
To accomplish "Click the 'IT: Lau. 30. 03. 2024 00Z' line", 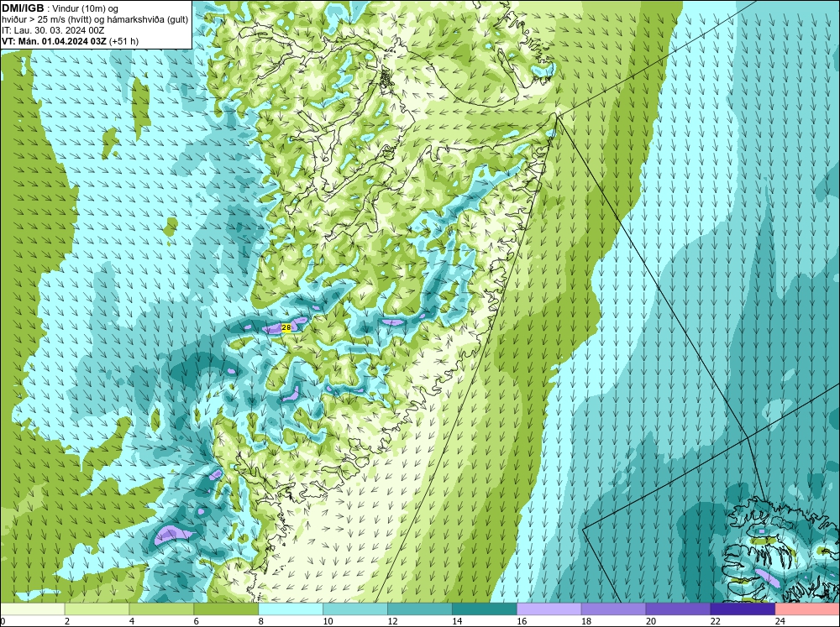I will [53, 30].
